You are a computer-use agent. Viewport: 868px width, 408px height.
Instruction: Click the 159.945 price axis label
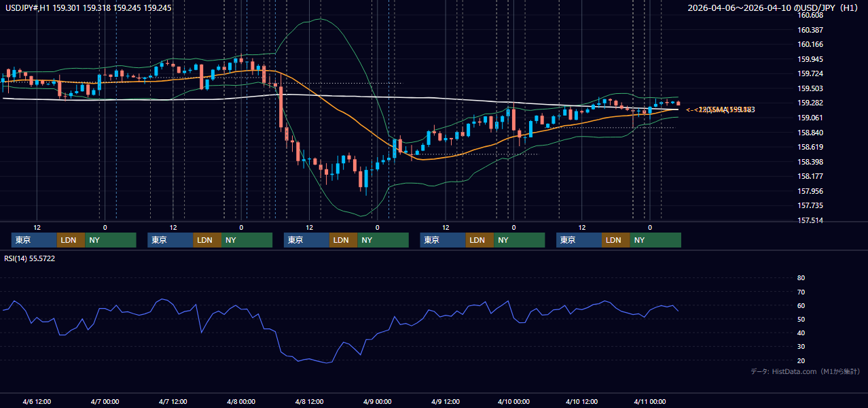click(x=810, y=59)
